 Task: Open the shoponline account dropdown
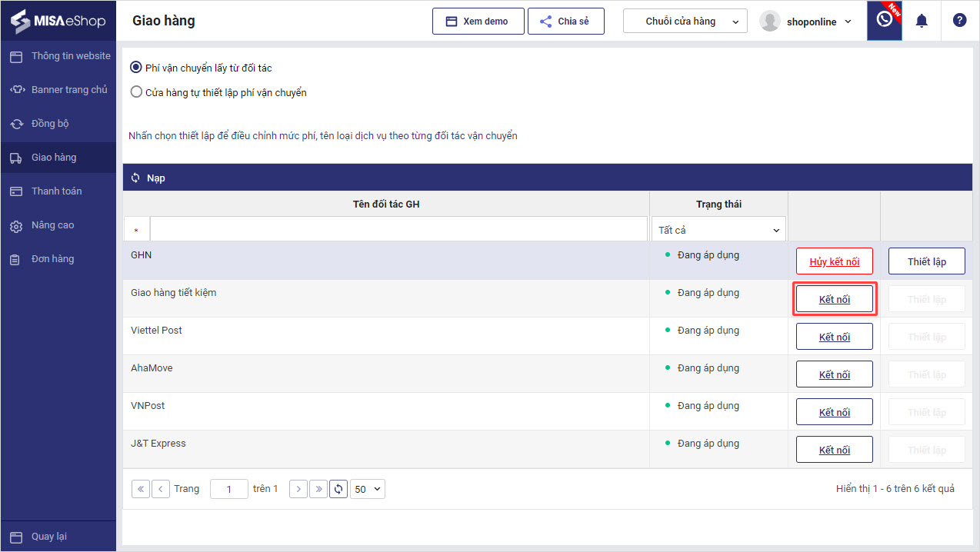806,22
